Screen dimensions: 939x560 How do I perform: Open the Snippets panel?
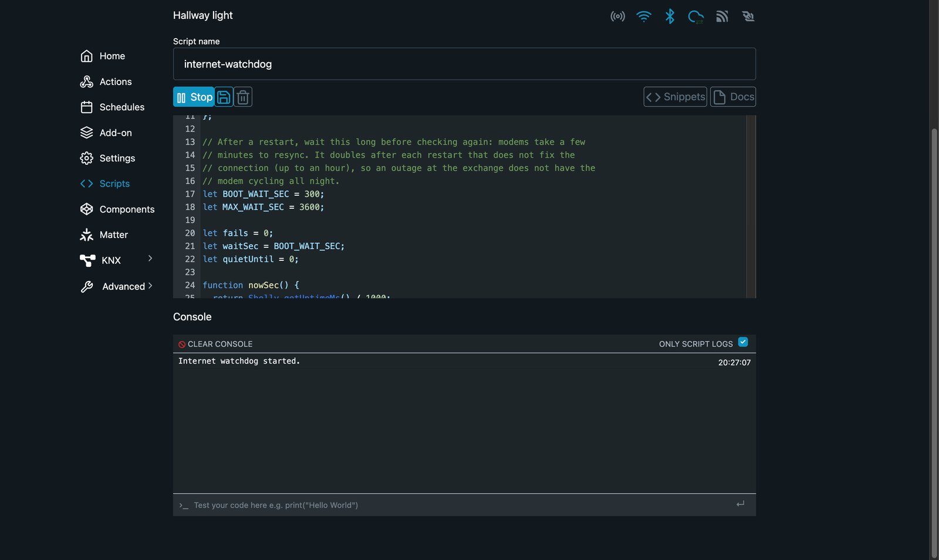point(675,97)
